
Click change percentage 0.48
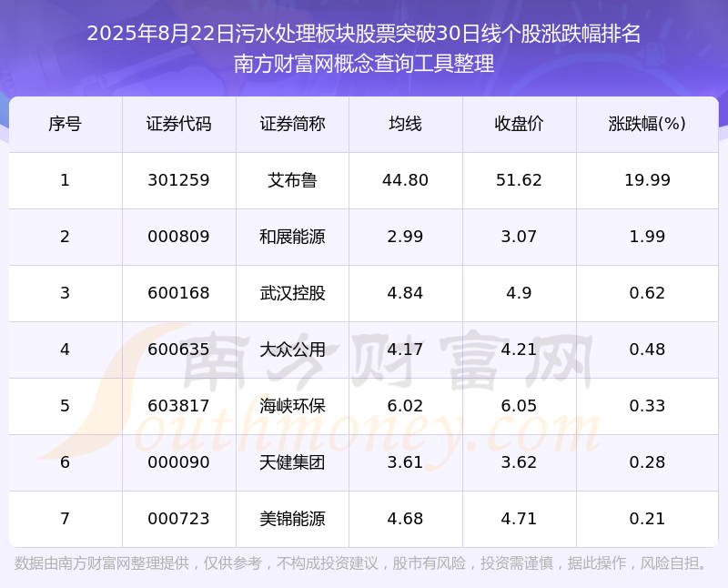647,350
